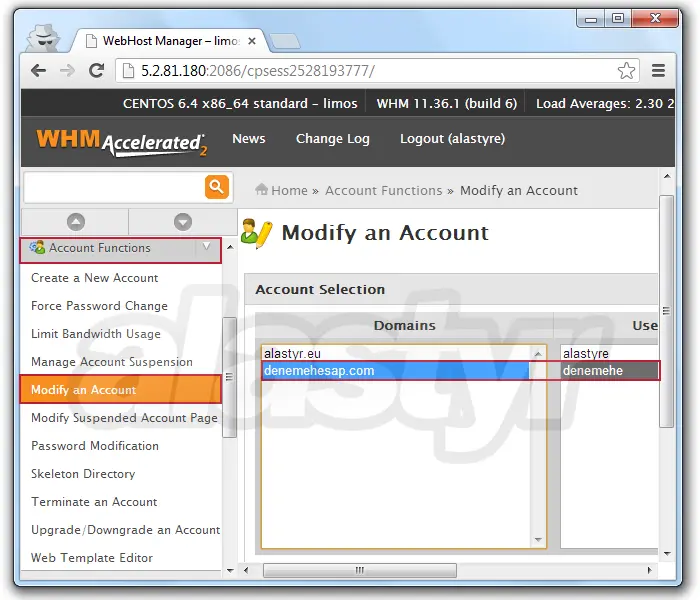Open the Chrome menu hamburger icon
Image resolution: width=700 pixels, height=600 pixels.
click(x=658, y=71)
